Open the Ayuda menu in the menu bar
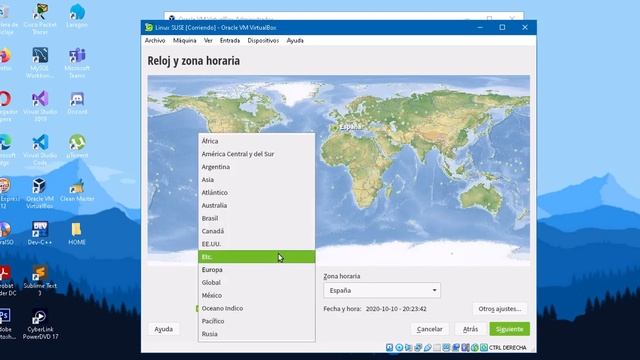 [295, 40]
